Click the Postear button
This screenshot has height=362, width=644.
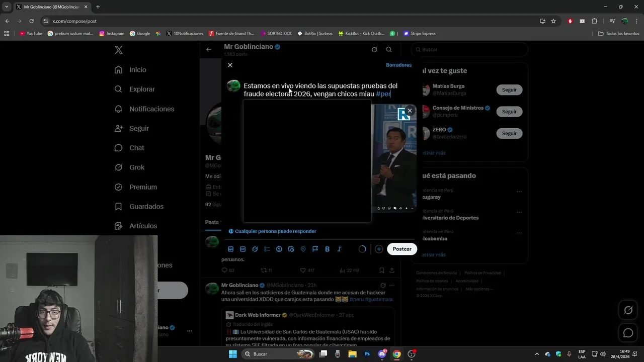(x=402, y=249)
